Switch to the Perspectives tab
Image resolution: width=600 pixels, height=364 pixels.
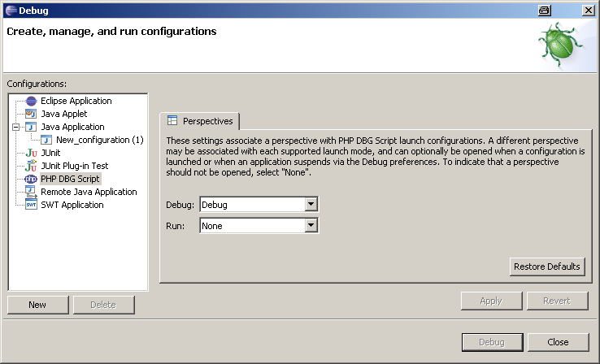point(200,121)
